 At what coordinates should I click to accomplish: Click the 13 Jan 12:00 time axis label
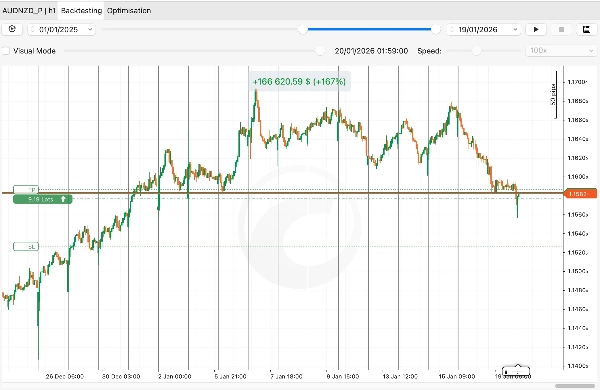pos(400,376)
